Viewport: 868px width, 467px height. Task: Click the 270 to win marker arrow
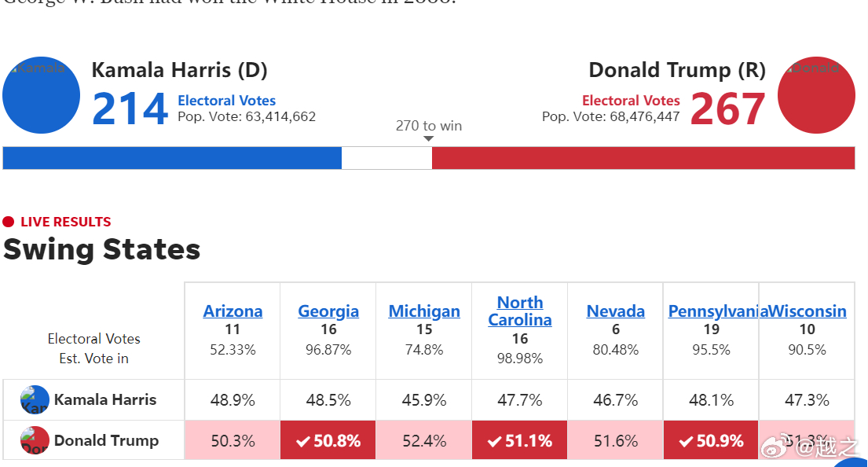(x=428, y=139)
